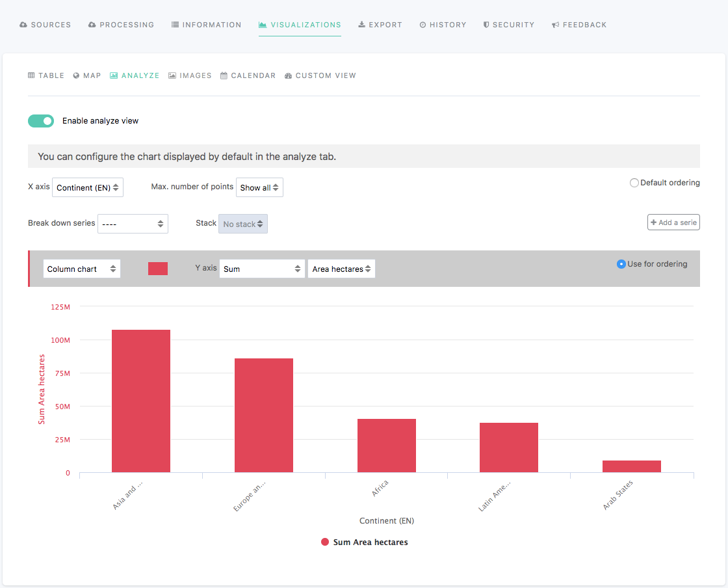The width and height of the screenshot is (728, 588).
Task: Switch to the Information tab
Action: tap(206, 25)
